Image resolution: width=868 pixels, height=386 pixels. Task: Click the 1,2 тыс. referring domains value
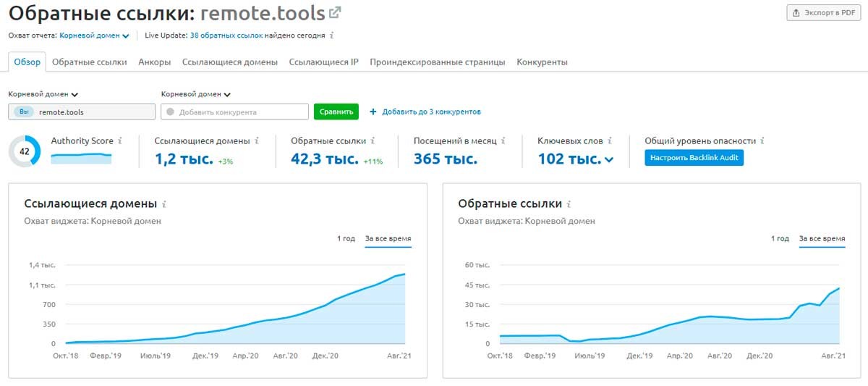tap(184, 159)
